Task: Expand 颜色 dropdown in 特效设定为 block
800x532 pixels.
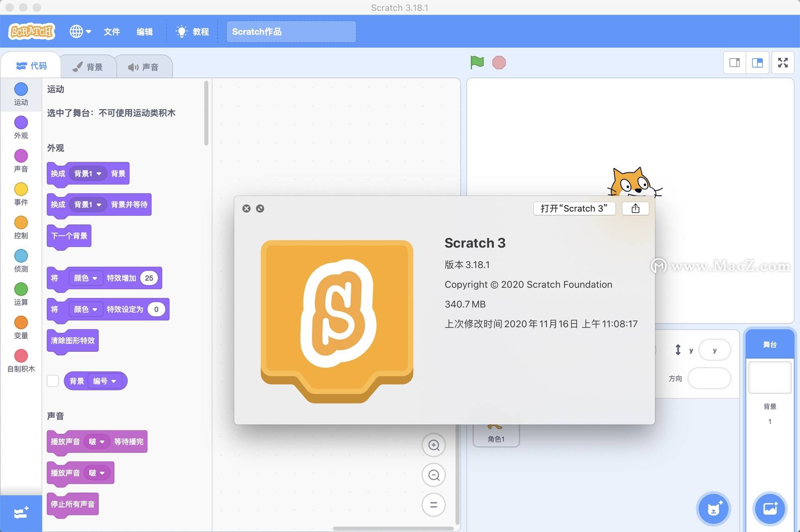Action: (x=85, y=309)
